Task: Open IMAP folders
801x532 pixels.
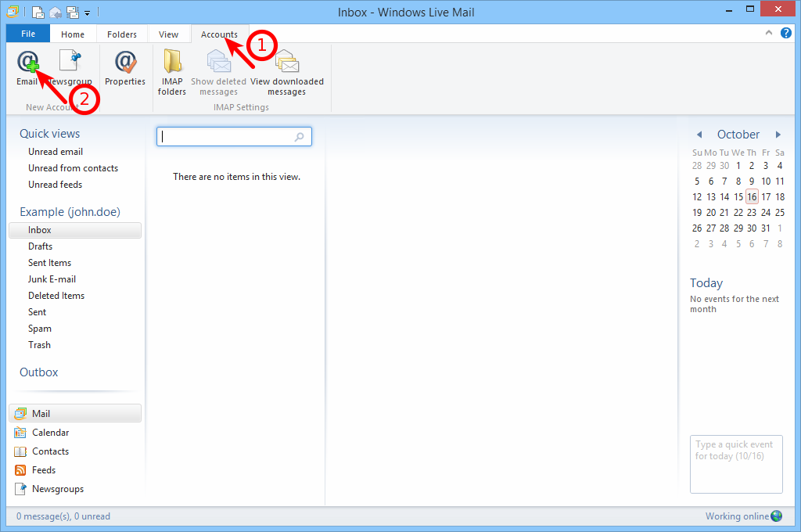Action: 172,73
